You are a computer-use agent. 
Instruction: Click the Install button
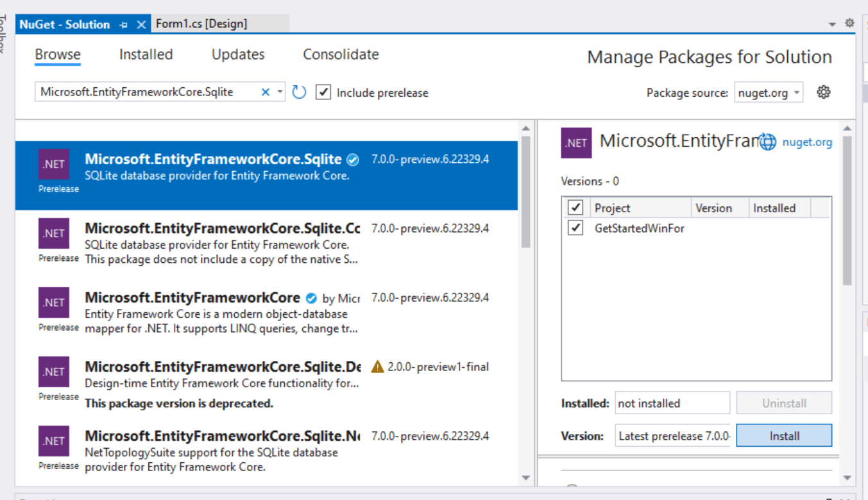(783, 435)
